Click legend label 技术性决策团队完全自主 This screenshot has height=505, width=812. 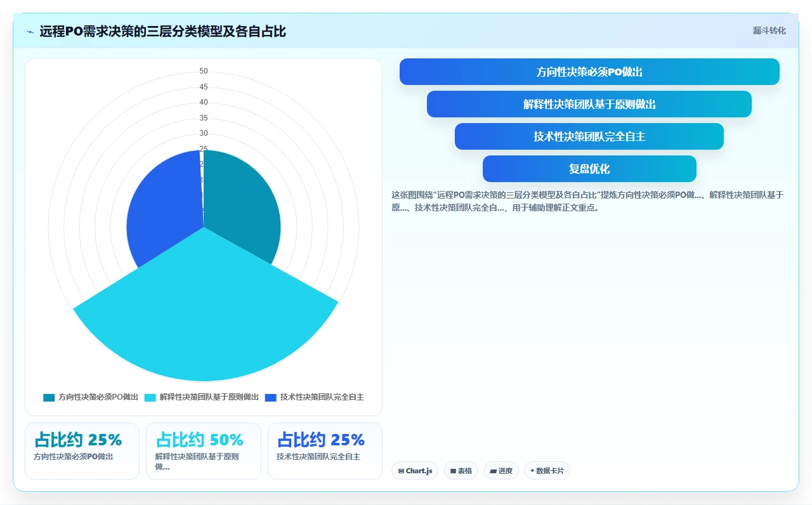pyautogui.click(x=322, y=397)
